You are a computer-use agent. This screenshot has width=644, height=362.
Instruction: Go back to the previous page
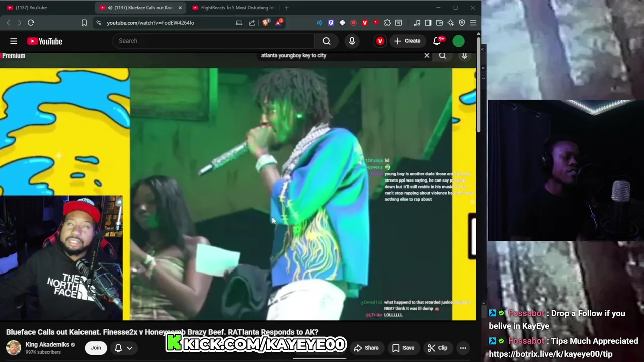9,23
